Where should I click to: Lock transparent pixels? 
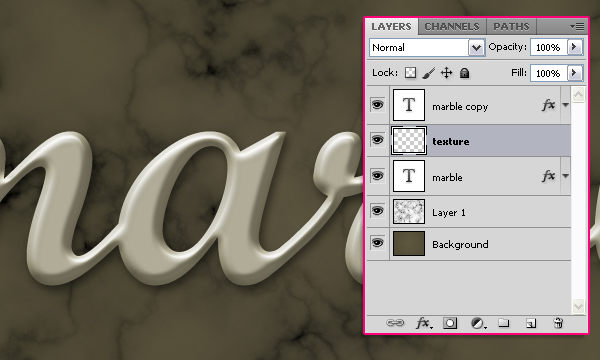pyautogui.click(x=411, y=73)
